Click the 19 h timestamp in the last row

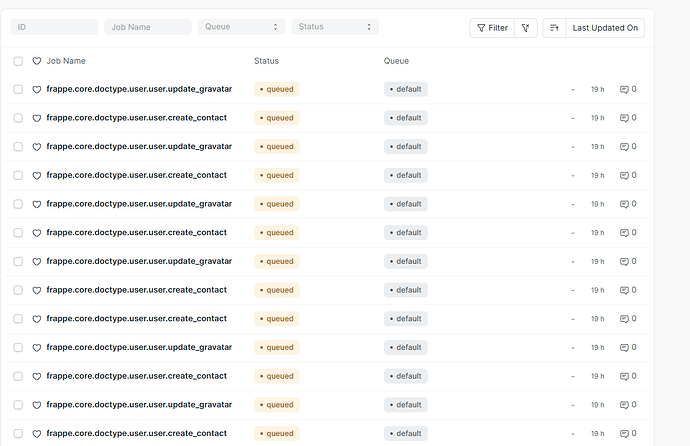598,434
